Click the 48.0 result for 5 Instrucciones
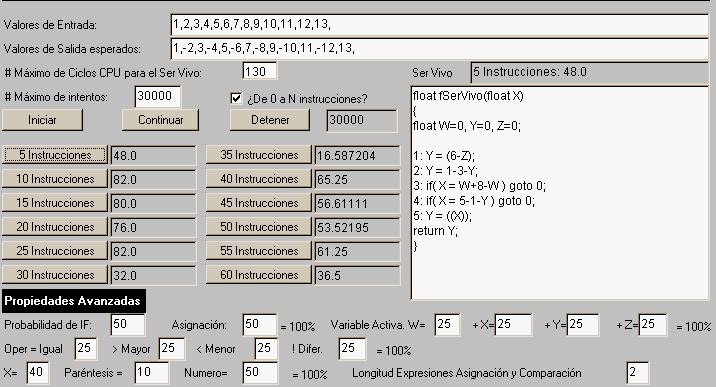 coord(153,156)
